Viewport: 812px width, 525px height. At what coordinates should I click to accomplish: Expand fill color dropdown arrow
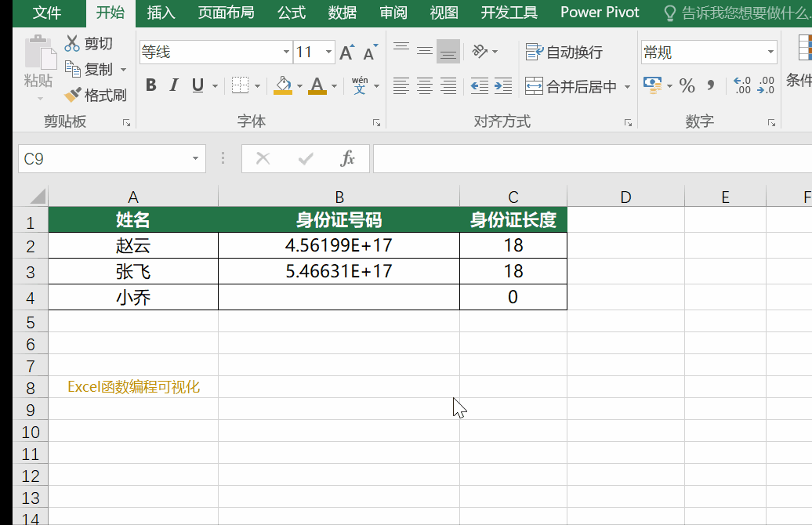point(299,86)
